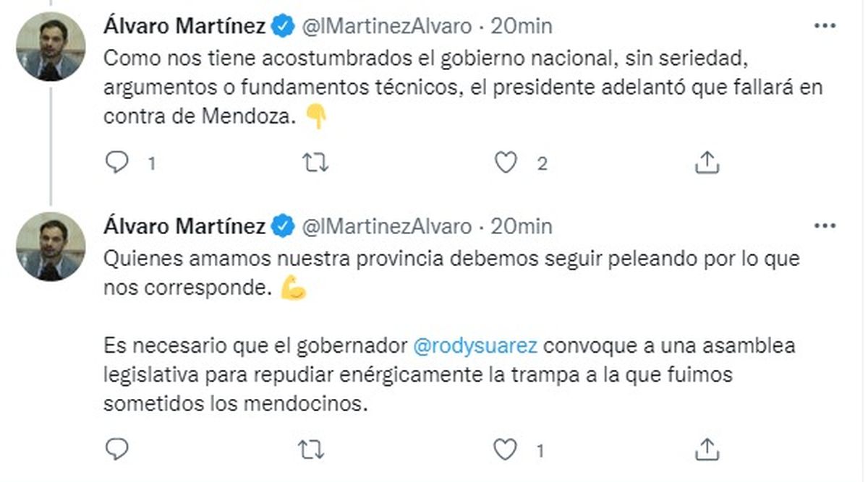Open the second tweet's 20min timestamp
This screenshot has height=482, width=868.
click(521, 227)
